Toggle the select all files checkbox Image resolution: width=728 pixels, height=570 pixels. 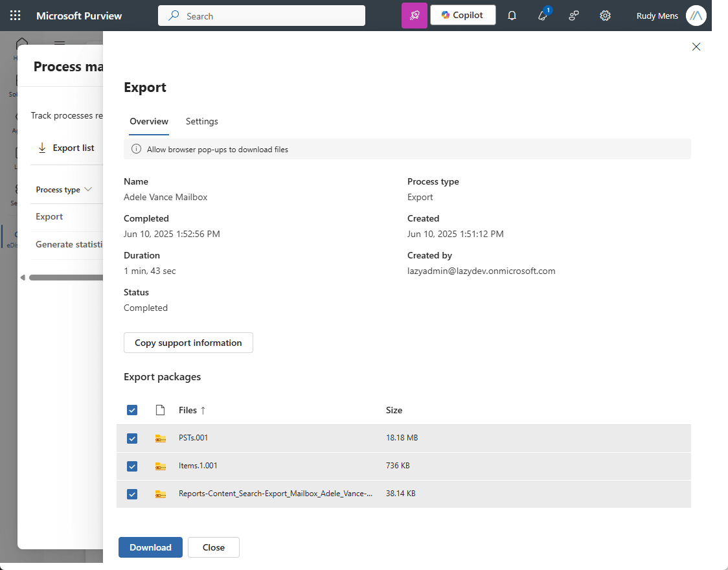[132, 410]
